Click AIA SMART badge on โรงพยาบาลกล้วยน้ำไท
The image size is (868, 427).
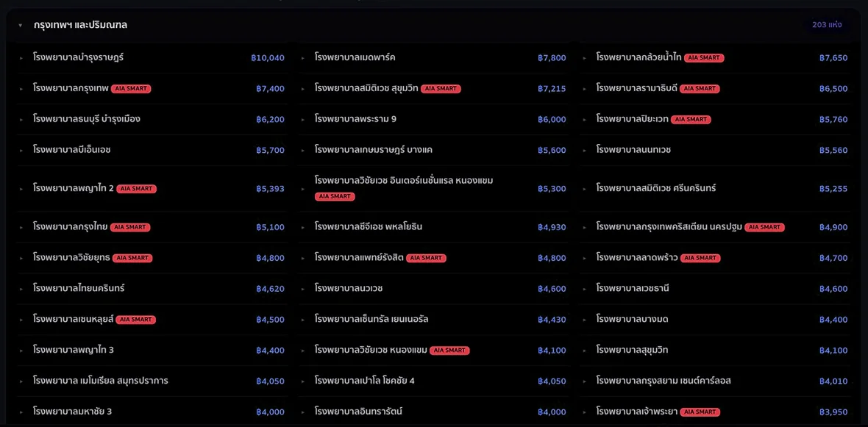(x=704, y=57)
